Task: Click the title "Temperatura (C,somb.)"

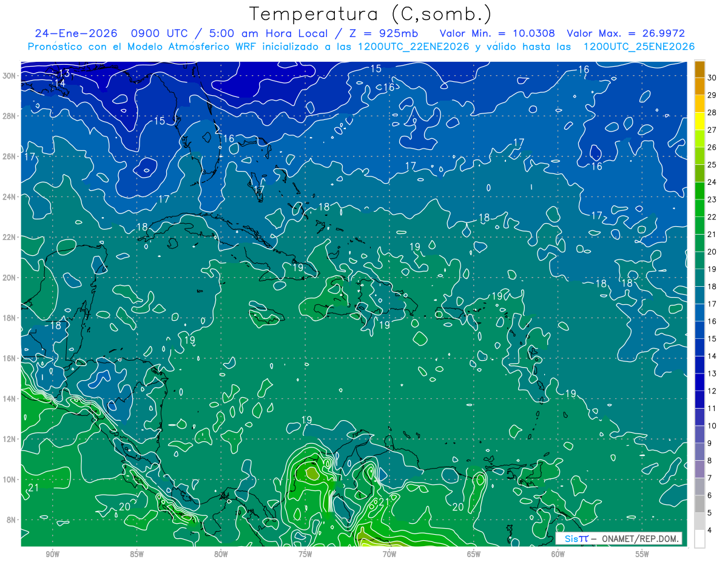Action: (371, 14)
